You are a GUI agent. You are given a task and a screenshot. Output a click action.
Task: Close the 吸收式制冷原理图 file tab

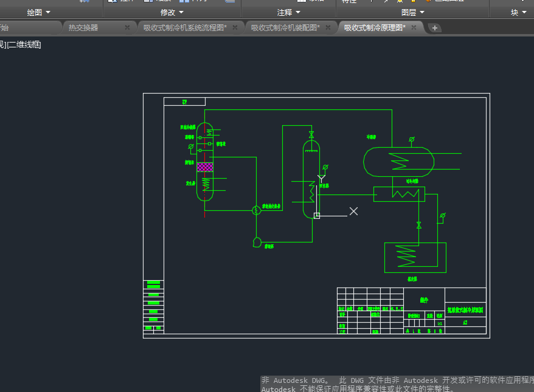(414, 27)
